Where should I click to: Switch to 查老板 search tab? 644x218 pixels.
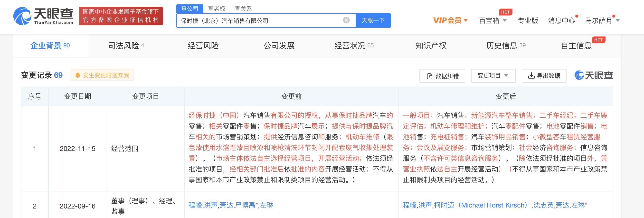click(217, 9)
